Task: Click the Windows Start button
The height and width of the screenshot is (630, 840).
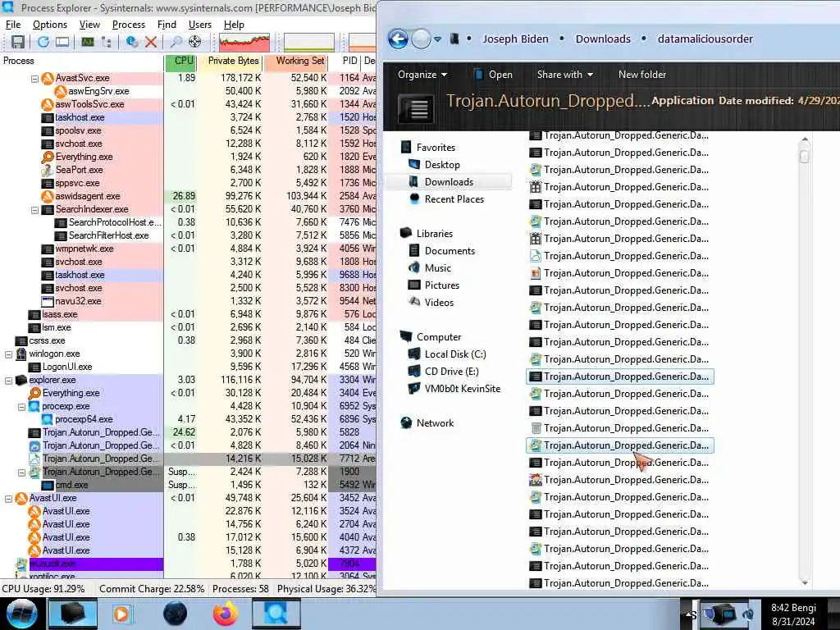Action: 21,614
